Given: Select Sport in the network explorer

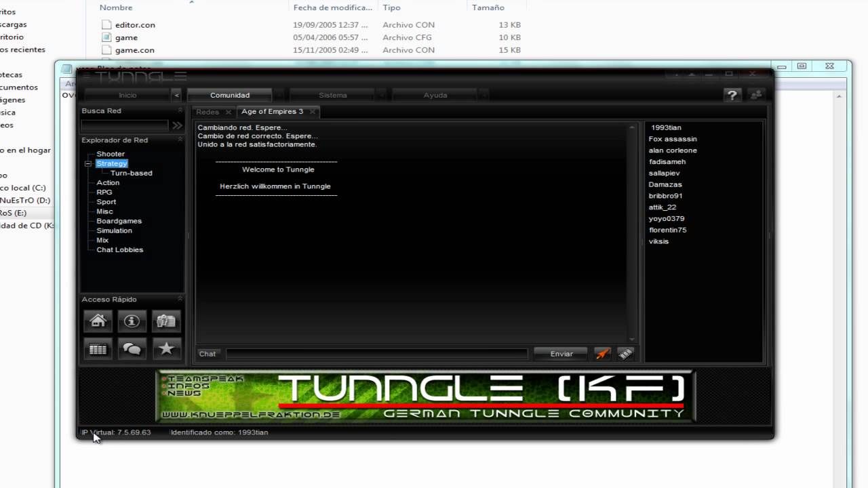Looking at the screenshot, I should click(x=106, y=201).
